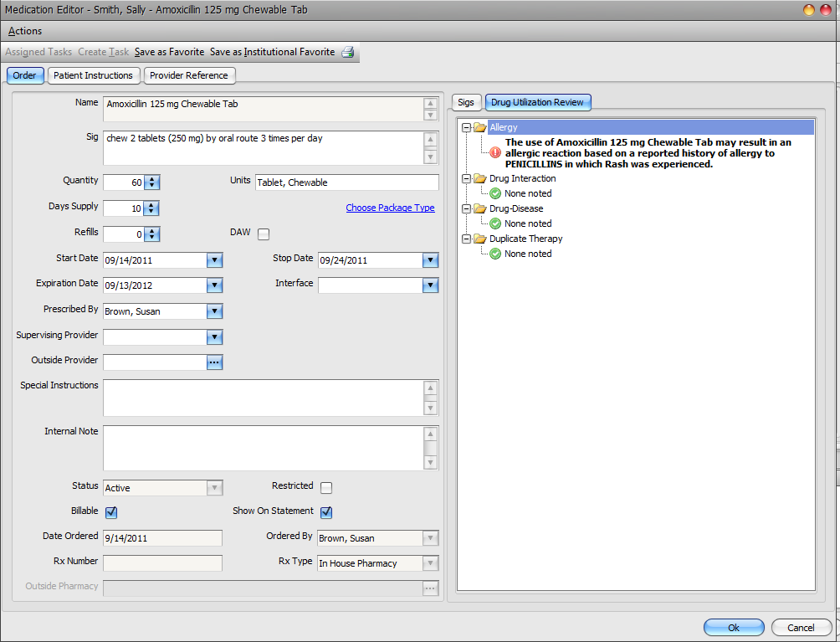Click Special Instructions scroll down arrow
This screenshot has width=840, height=642.
430,408
